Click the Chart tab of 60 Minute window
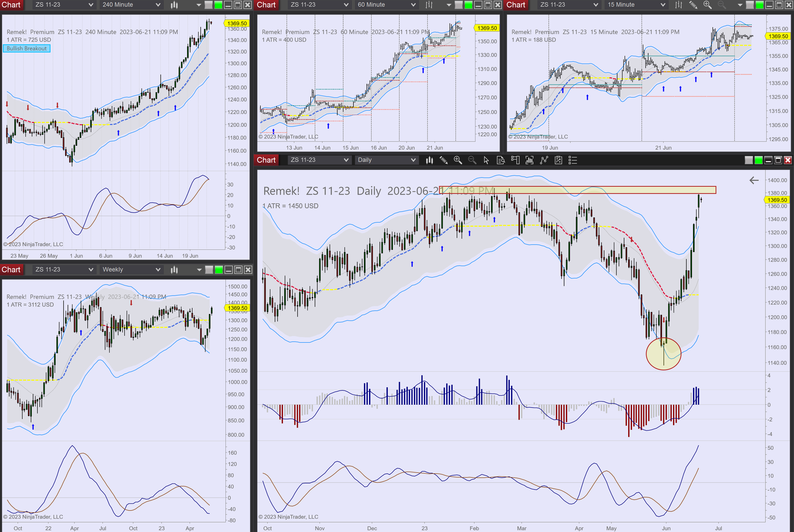 [266, 5]
